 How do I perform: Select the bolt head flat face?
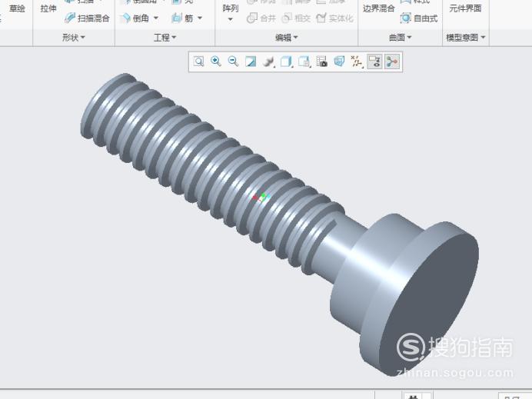431,302
